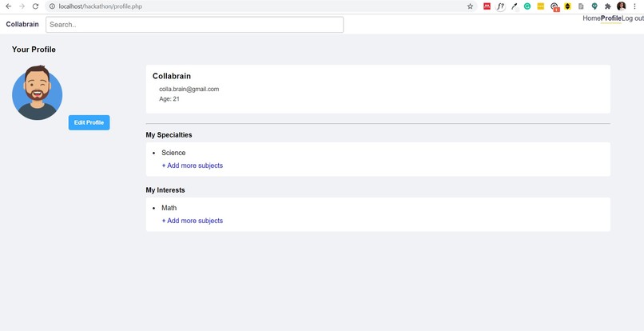The width and height of the screenshot is (644, 331).
Task: Click the localhost address bar URL
Action: 100,6
